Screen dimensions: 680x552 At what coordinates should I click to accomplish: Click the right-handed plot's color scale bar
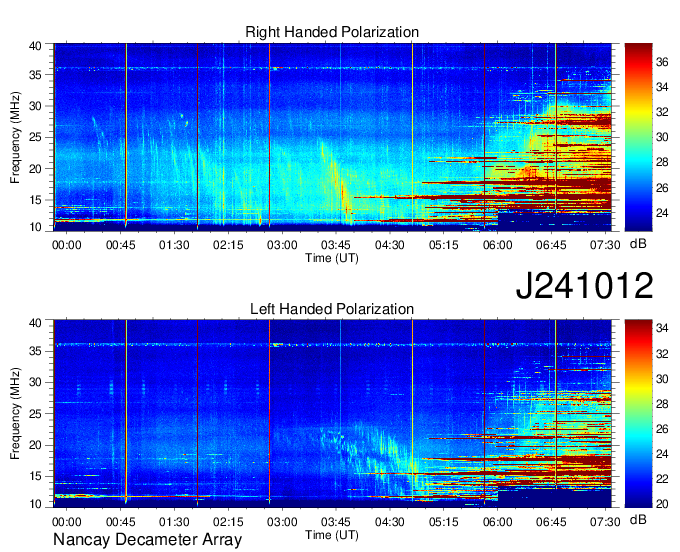pos(638,137)
